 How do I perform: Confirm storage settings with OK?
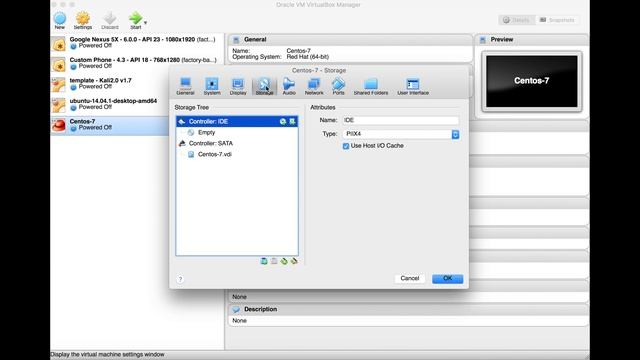click(447, 278)
